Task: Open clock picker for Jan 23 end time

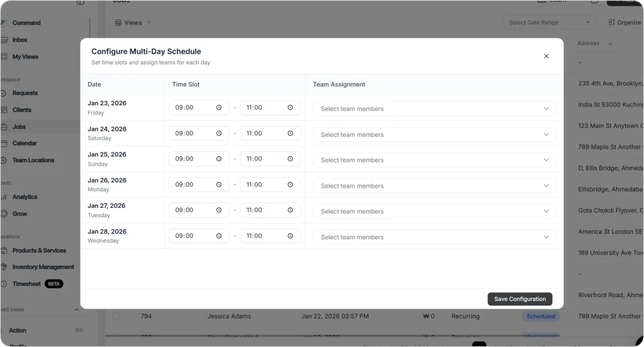Action: pyautogui.click(x=290, y=107)
